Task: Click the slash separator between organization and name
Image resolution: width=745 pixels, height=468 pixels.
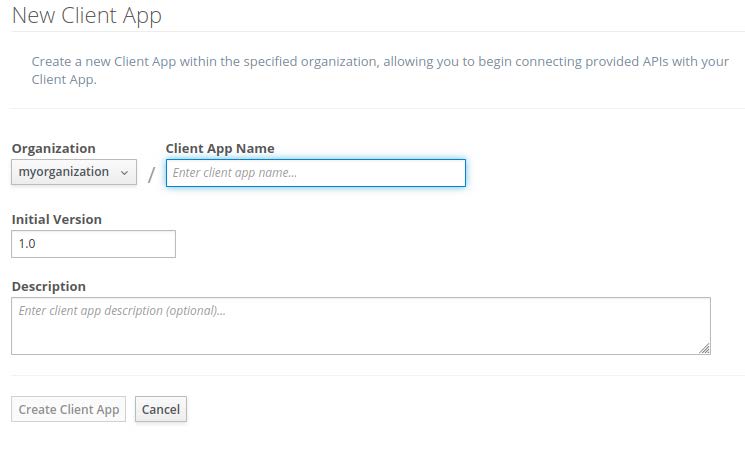Action: coord(151,175)
